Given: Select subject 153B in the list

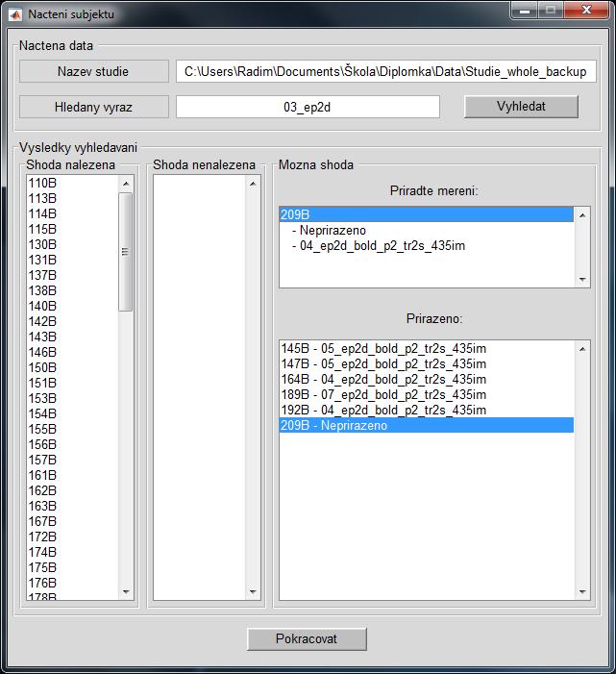Looking at the screenshot, I should tap(72, 398).
